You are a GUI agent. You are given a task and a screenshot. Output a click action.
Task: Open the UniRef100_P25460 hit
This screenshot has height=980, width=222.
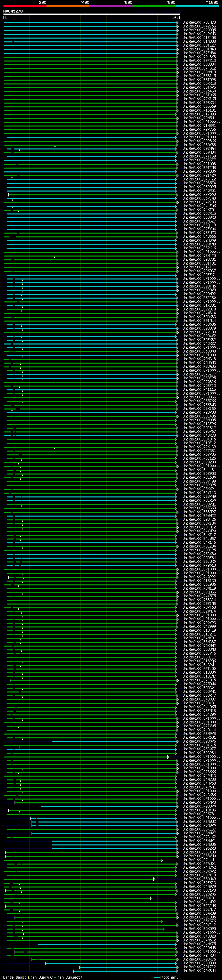[199, 91]
